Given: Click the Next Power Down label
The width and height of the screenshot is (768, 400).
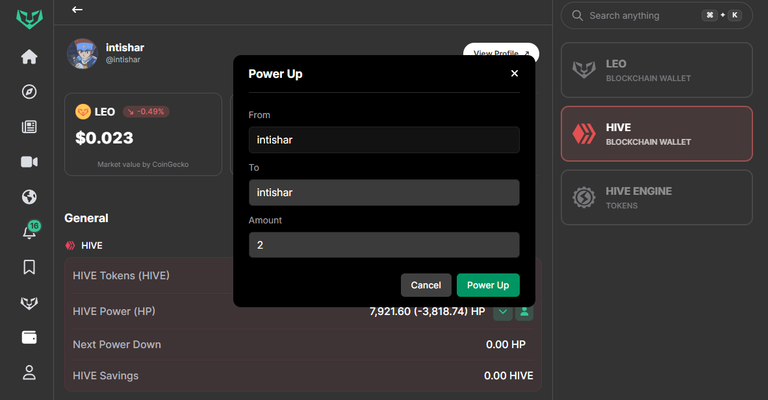Looking at the screenshot, I should point(117,345).
